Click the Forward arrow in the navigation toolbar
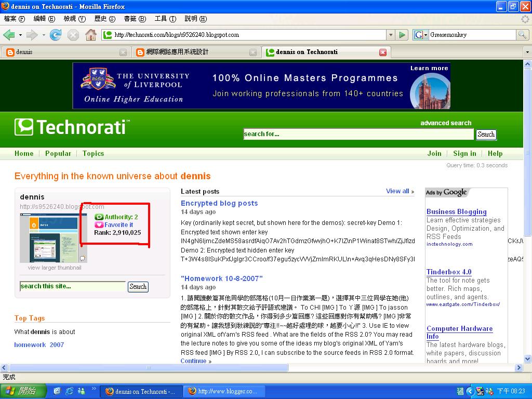This screenshot has height=399, width=532. point(32,35)
